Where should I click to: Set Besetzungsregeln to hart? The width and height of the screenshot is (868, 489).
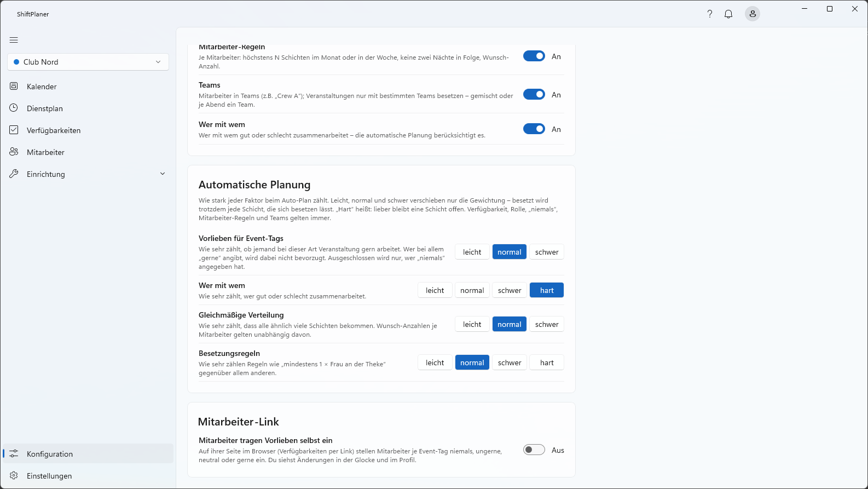click(x=547, y=363)
